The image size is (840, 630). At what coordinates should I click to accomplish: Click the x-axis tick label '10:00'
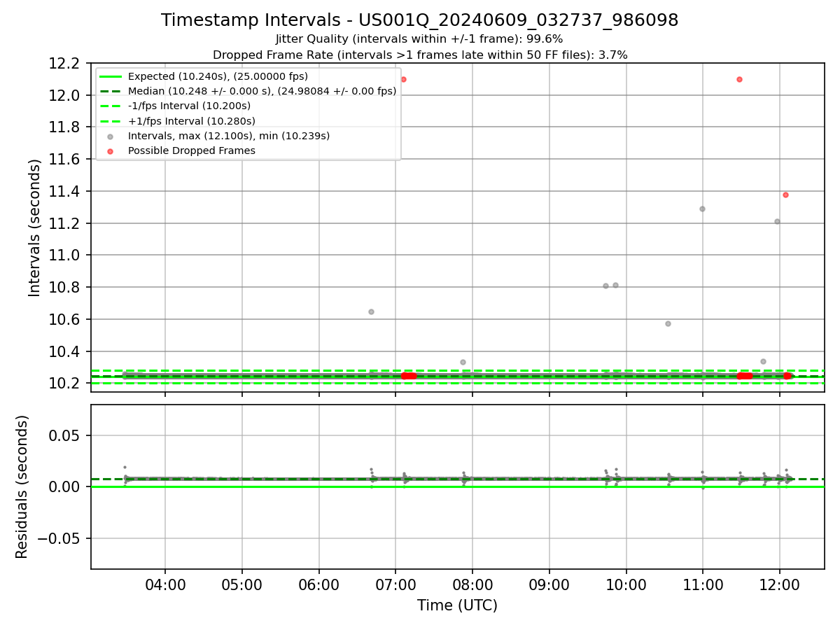pyautogui.click(x=626, y=584)
